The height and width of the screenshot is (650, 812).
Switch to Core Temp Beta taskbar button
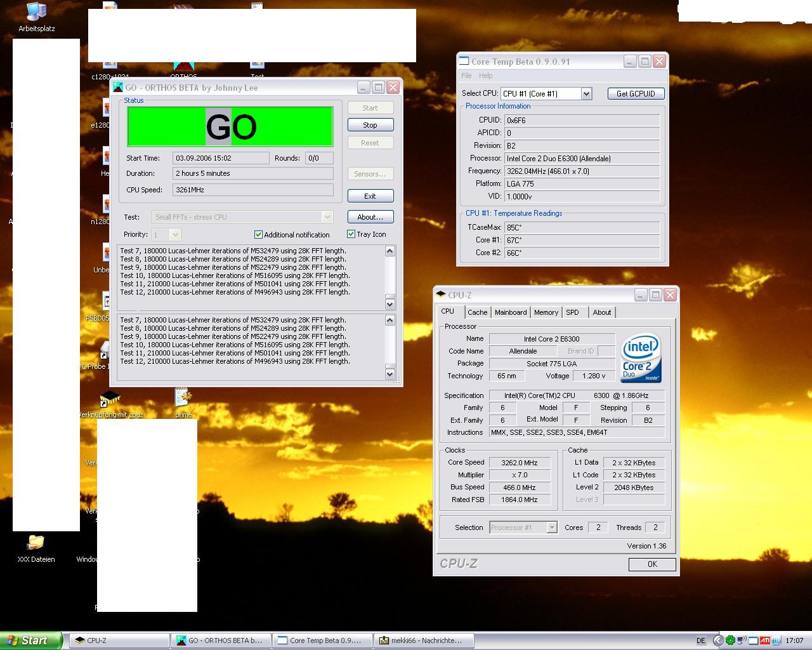[x=322, y=640]
